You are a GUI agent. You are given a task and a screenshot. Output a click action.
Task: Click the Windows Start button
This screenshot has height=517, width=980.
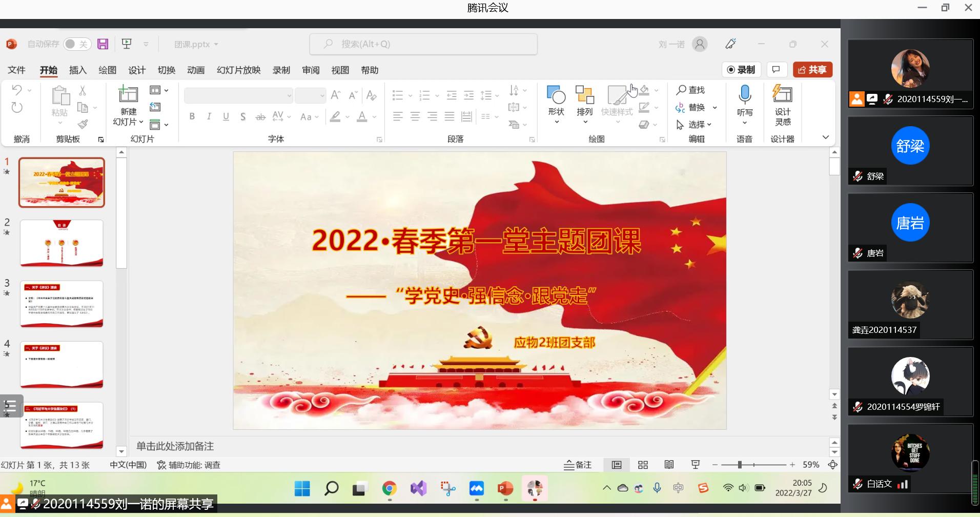(302, 489)
